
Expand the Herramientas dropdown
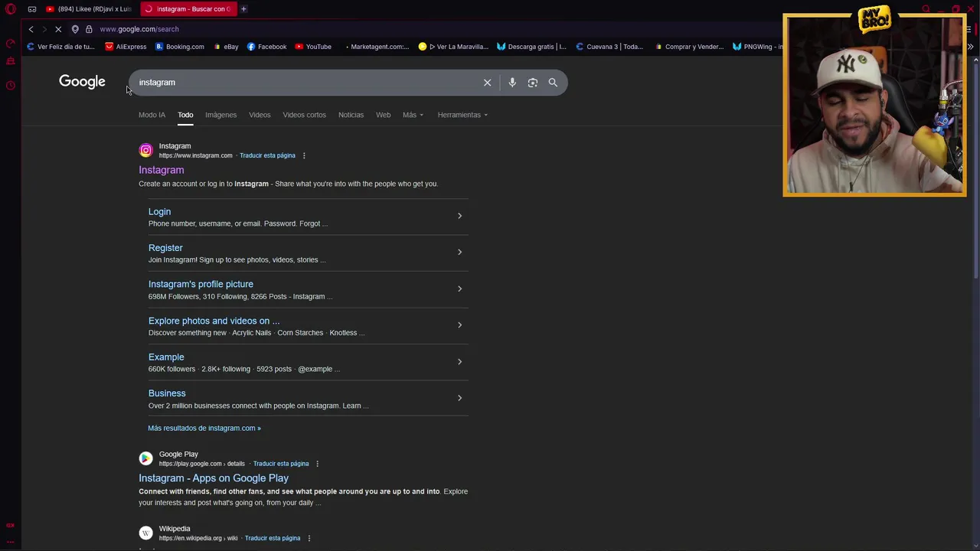pyautogui.click(x=462, y=115)
